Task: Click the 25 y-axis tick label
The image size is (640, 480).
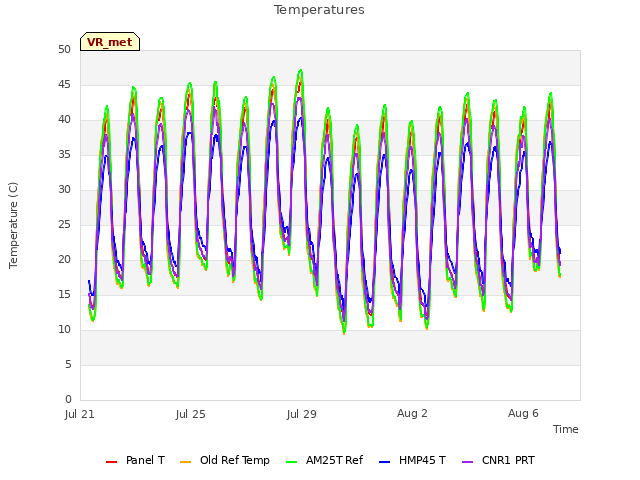Action: tap(64, 225)
